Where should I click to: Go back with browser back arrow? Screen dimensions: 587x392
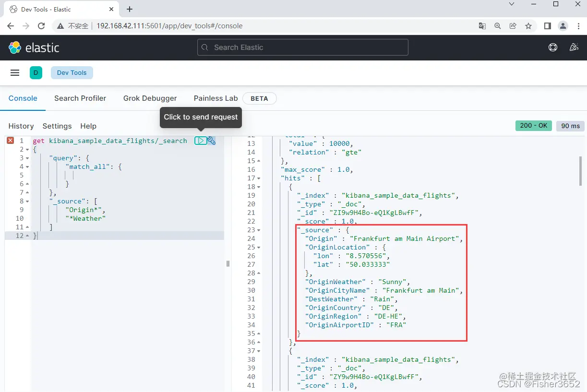(11, 26)
